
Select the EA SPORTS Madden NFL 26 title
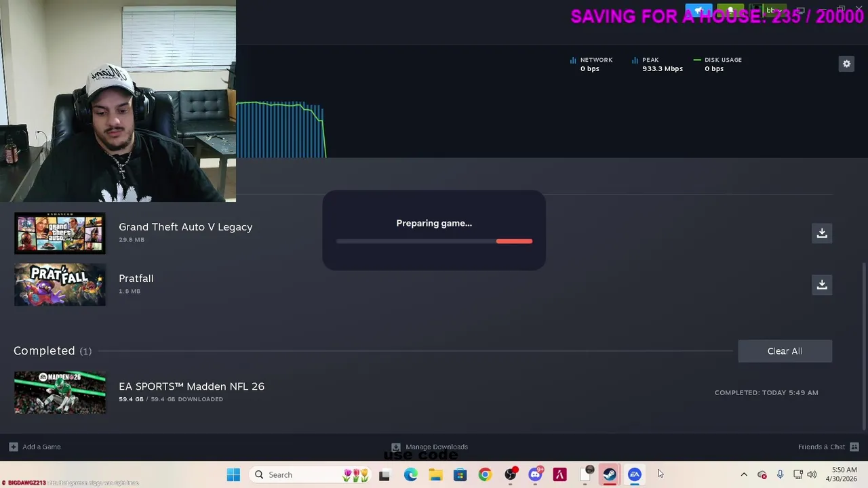(x=191, y=386)
